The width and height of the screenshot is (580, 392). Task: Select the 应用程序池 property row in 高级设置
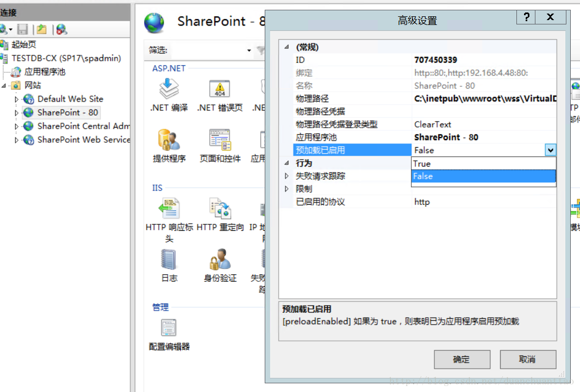click(x=425, y=137)
